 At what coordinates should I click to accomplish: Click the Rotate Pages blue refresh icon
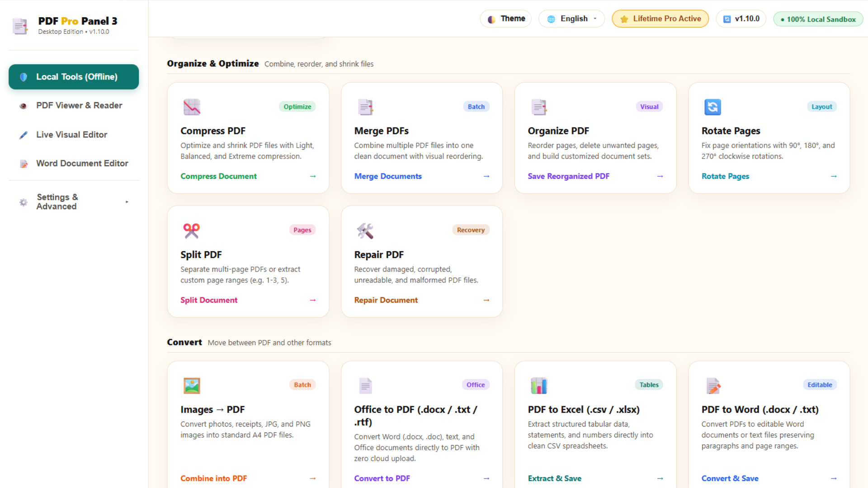[x=712, y=107]
